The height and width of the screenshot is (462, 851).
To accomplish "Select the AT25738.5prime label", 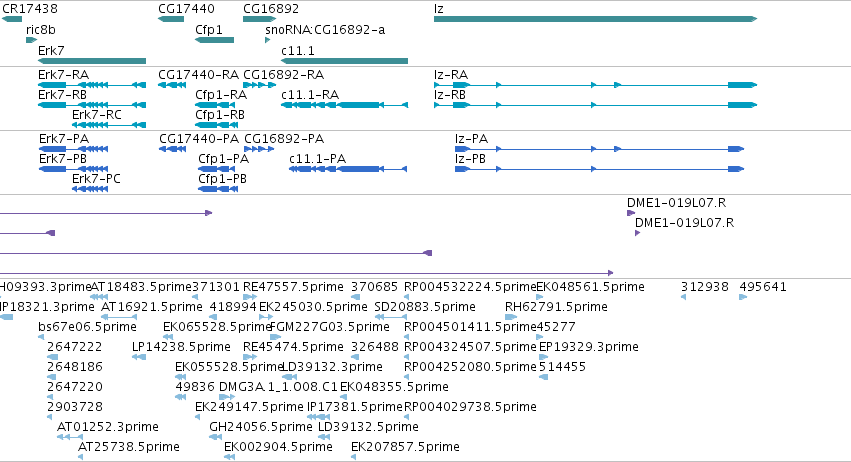I will point(129,447).
